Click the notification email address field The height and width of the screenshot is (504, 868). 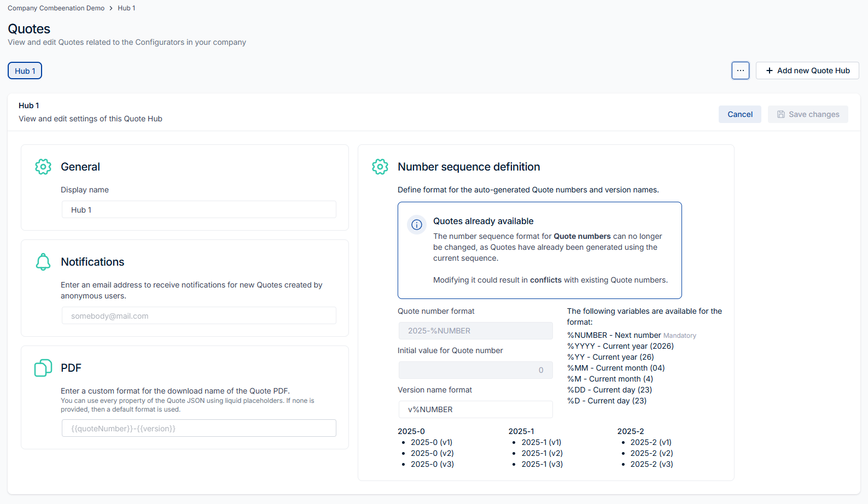pyautogui.click(x=199, y=316)
